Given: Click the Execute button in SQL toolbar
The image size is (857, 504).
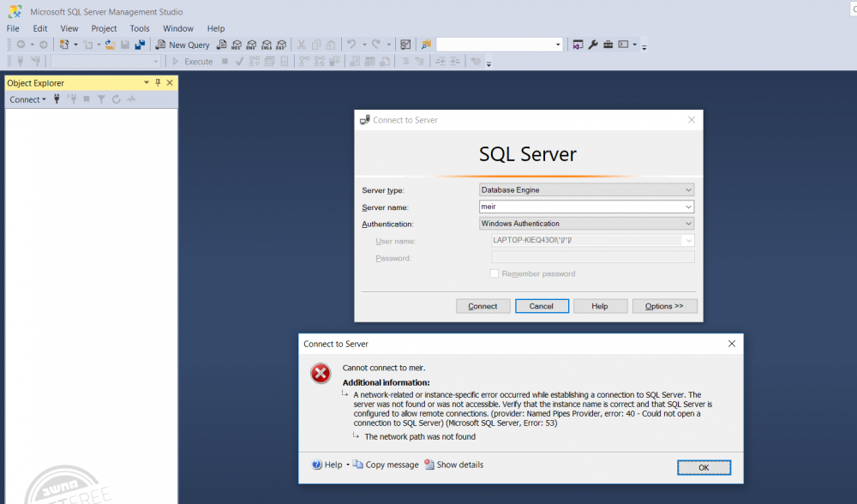Looking at the screenshot, I should click(192, 62).
